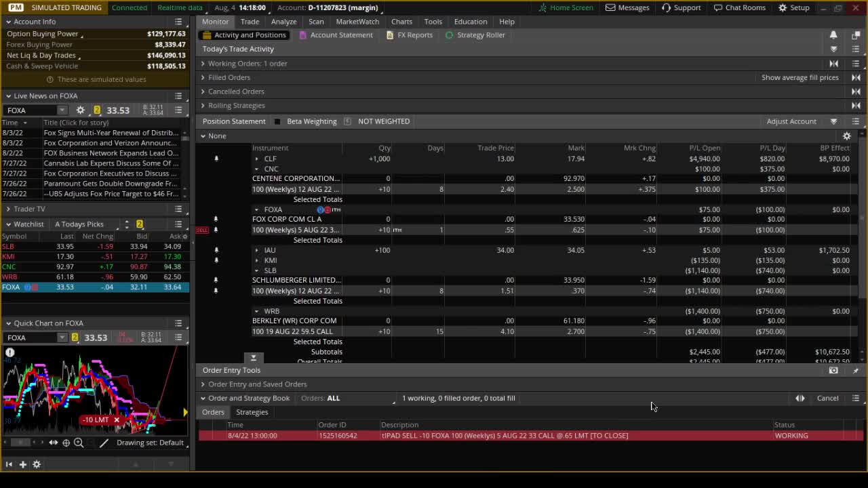Open the Scan tab

(x=316, y=22)
